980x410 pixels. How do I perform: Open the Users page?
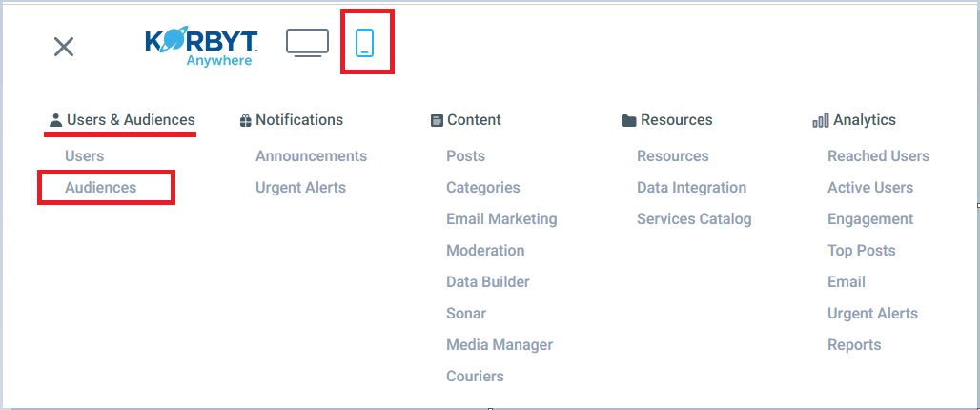[x=85, y=156]
